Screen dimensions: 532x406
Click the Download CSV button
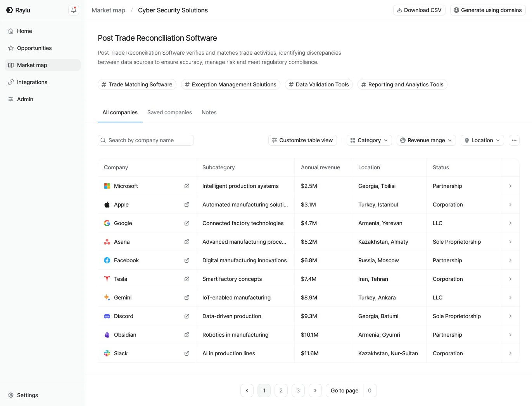coord(419,10)
